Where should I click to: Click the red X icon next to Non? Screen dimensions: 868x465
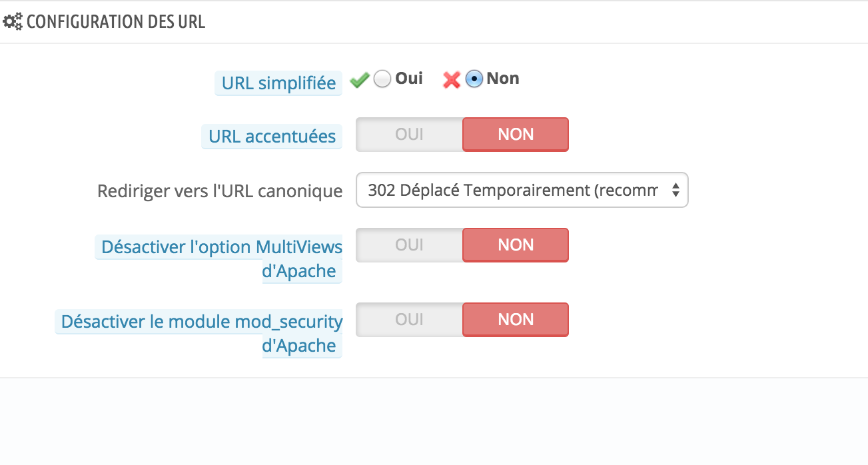click(x=452, y=80)
